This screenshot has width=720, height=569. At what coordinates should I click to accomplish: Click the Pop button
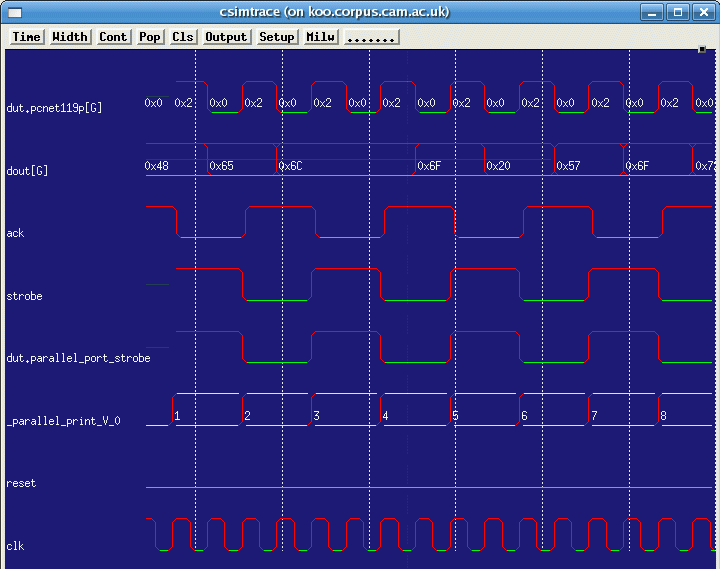tap(150, 37)
